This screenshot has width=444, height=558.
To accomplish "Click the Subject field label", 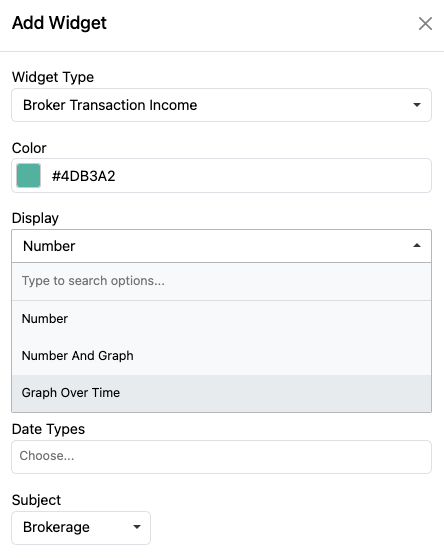I will click(36, 500).
